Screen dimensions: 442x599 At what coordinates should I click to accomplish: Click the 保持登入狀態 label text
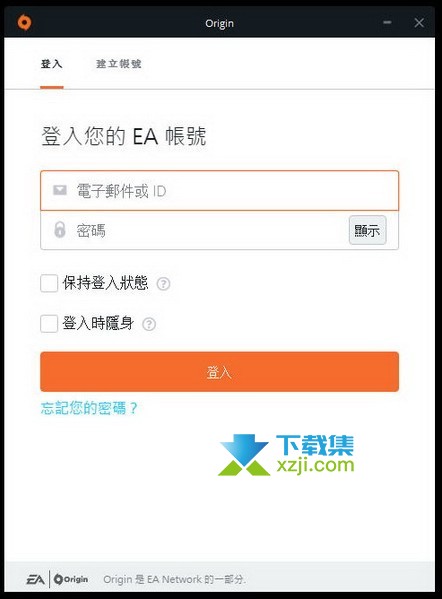click(105, 283)
